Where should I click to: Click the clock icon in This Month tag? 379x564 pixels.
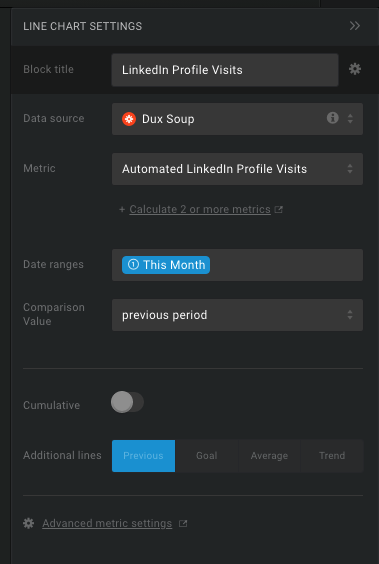pyautogui.click(x=133, y=265)
